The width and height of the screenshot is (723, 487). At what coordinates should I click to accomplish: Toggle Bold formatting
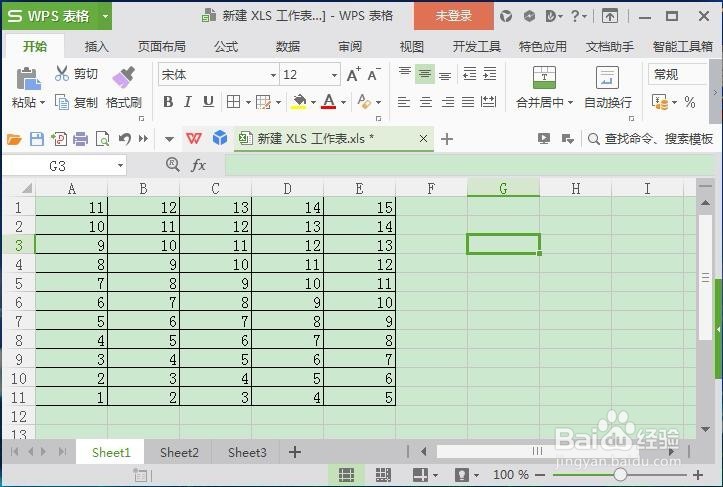click(x=168, y=101)
